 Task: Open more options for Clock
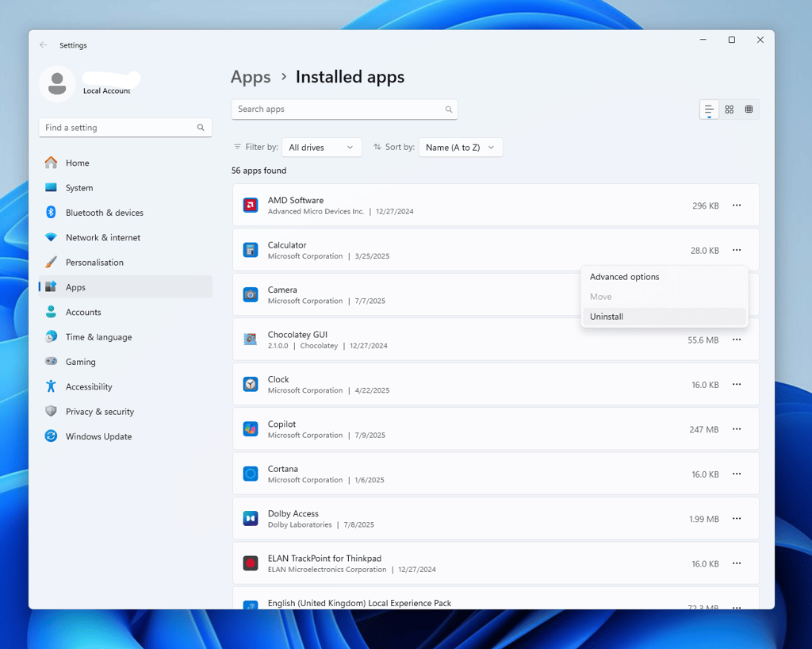[737, 384]
